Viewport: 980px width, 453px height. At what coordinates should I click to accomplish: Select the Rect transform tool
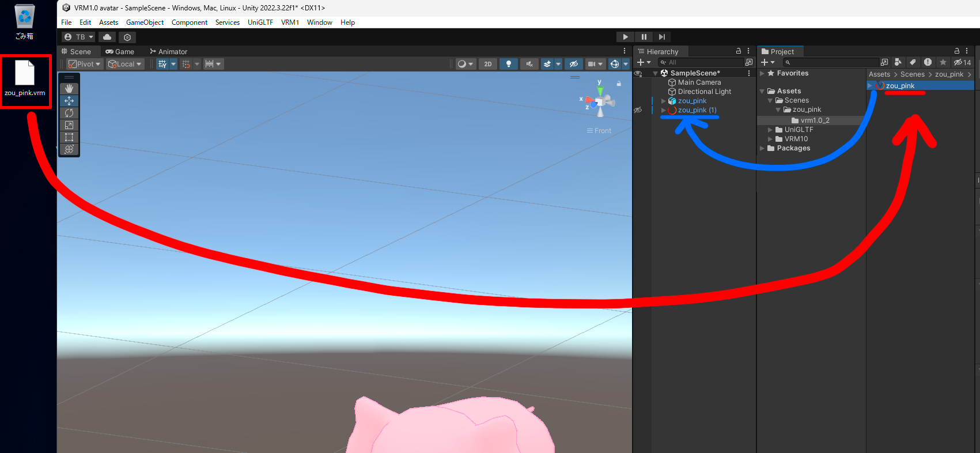(69, 137)
